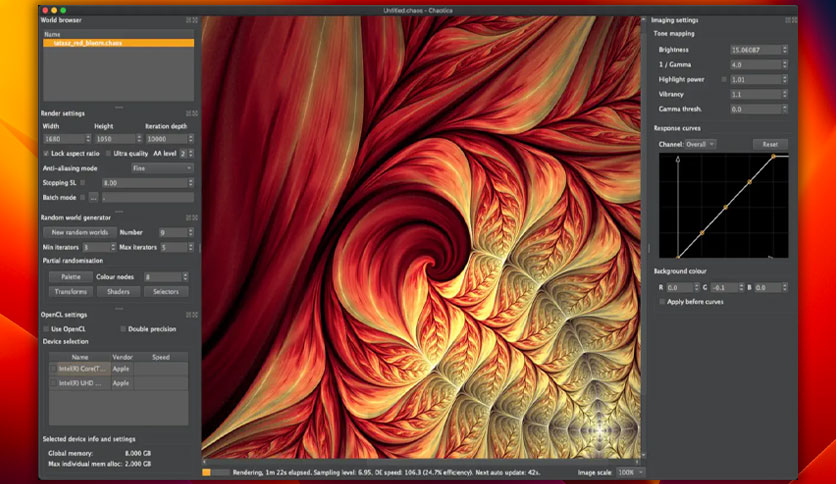This screenshot has height=484, width=836.
Task: Undock the World browser panel
Action: pyautogui.click(x=189, y=20)
